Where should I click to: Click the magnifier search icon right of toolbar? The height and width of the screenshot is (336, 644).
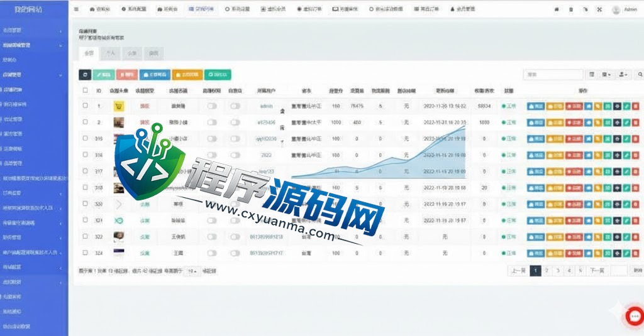[x=640, y=75]
